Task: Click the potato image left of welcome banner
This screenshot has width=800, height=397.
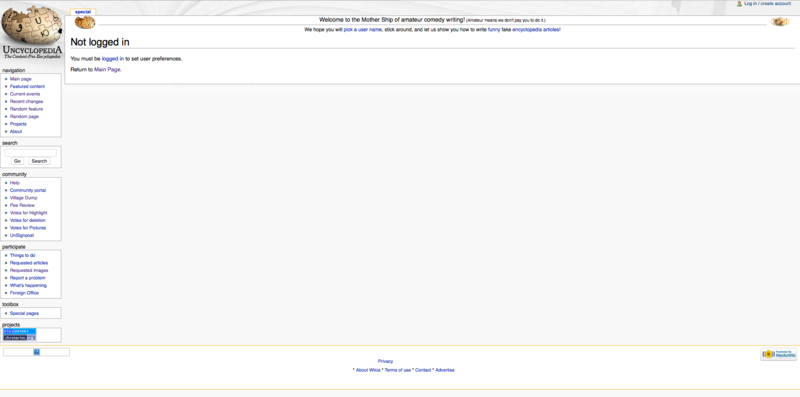Action: click(85, 22)
